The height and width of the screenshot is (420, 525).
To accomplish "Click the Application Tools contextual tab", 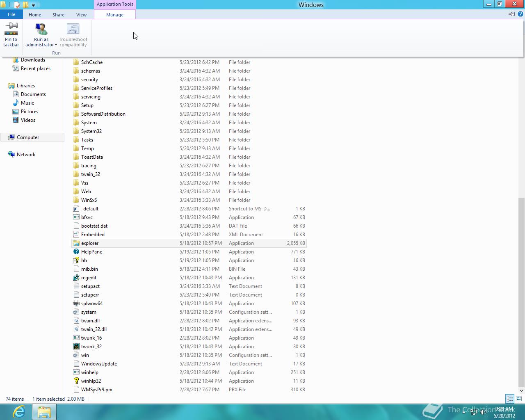I will (x=115, y=4).
